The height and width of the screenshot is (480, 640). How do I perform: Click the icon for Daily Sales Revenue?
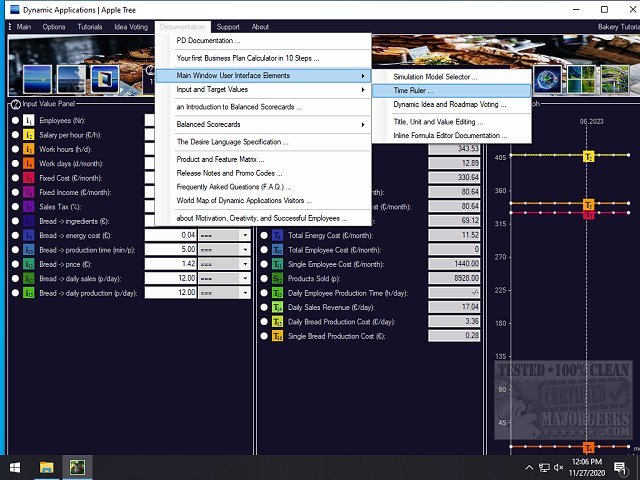278,307
